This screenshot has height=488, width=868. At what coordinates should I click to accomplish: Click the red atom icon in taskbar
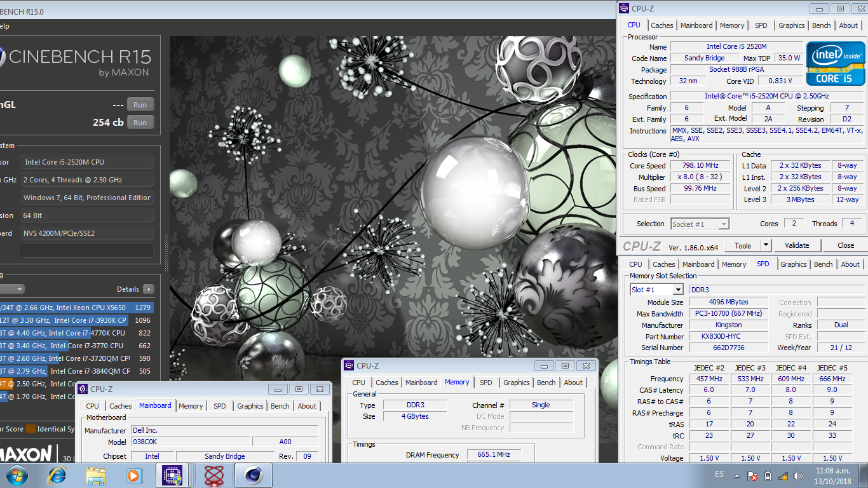214,475
